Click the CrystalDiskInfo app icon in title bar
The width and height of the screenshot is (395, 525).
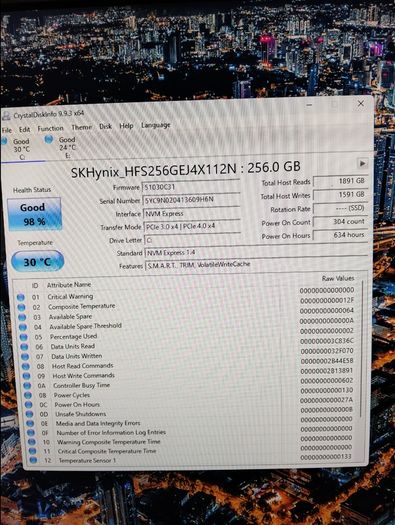coord(6,116)
